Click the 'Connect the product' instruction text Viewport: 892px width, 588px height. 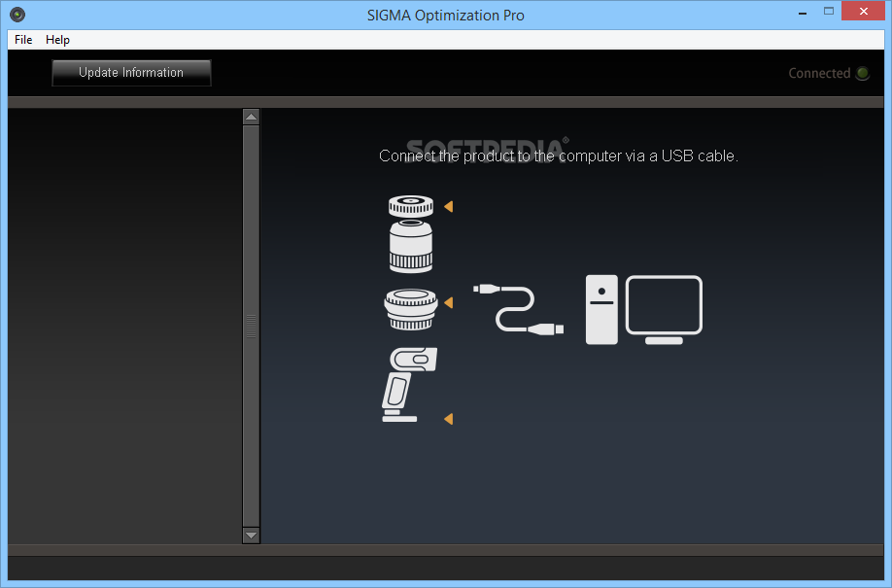[x=559, y=156]
